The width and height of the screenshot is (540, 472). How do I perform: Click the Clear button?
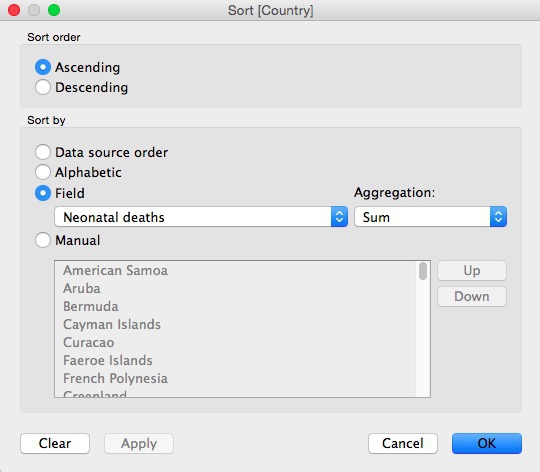coord(55,443)
